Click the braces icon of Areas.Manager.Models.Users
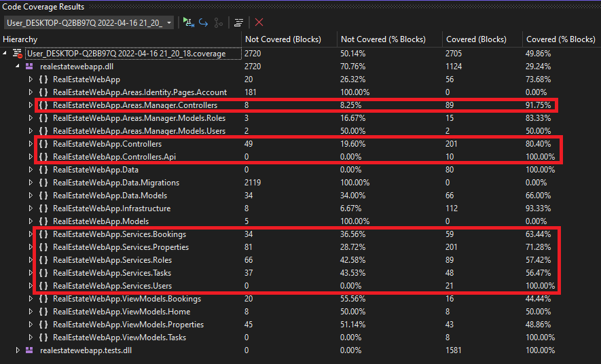Image resolution: width=601 pixels, height=364 pixels. [x=43, y=131]
